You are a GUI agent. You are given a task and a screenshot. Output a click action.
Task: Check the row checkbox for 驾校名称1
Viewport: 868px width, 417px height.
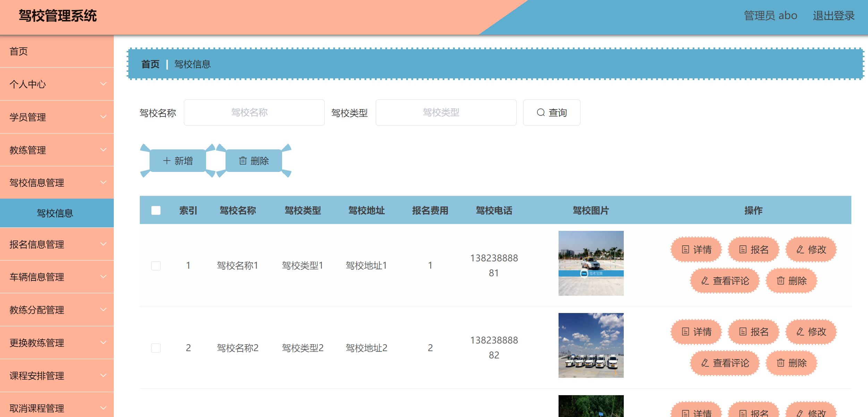coord(155,265)
